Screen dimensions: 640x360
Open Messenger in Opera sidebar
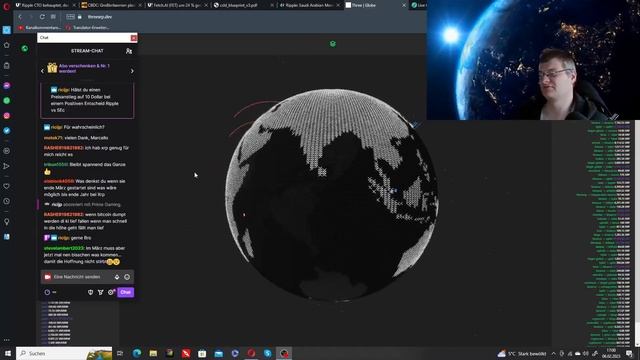tap(7, 86)
